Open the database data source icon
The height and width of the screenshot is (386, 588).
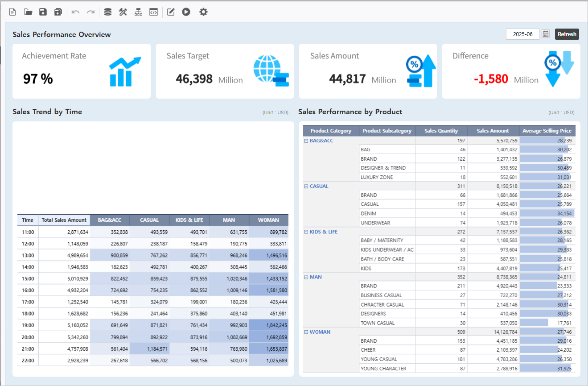tap(108, 12)
